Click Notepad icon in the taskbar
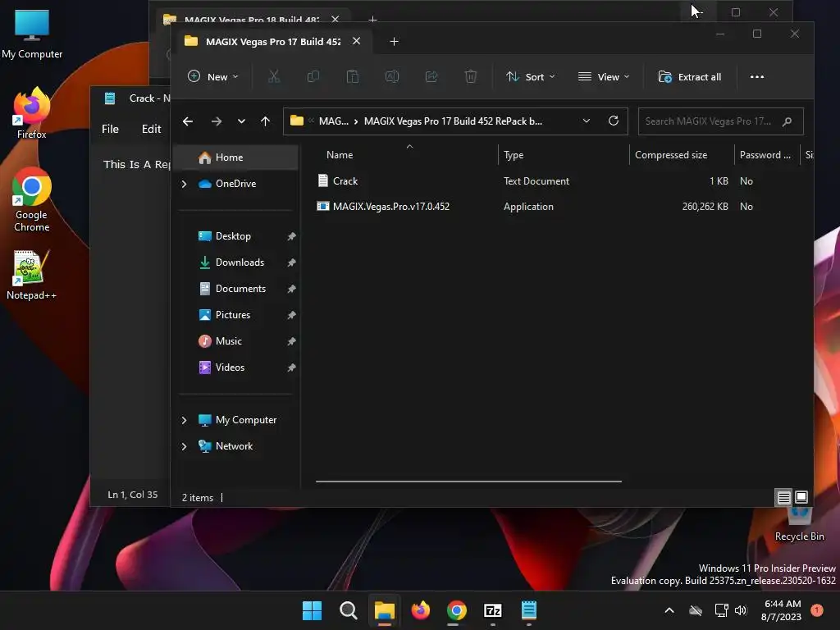This screenshot has height=630, width=840. (x=529, y=610)
